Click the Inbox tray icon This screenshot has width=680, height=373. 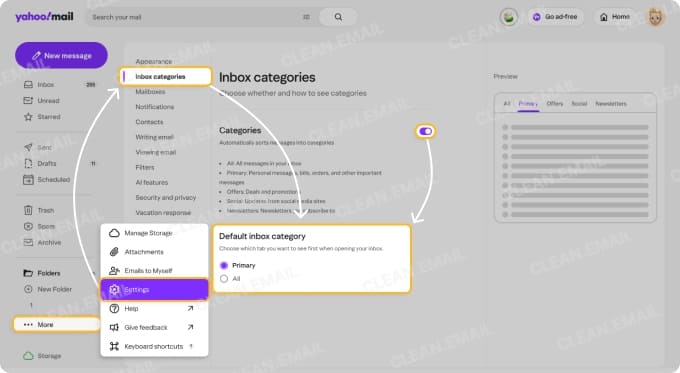28,85
